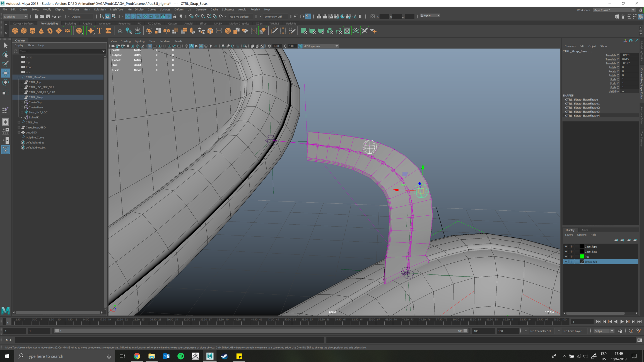Click the Undo arrow icon

[54, 16]
